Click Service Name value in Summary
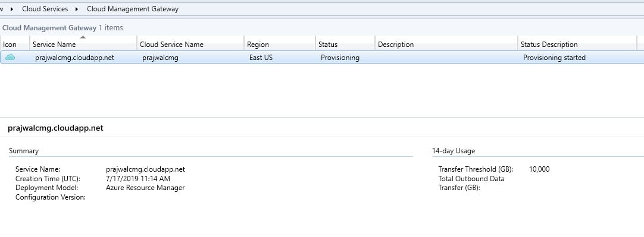Screen dimensions: 644x237 [145, 169]
